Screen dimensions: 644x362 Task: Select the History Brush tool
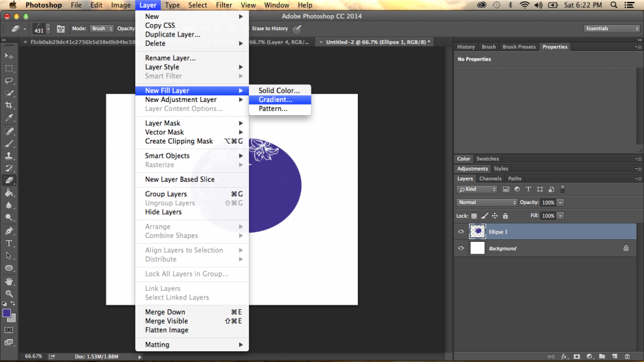[x=9, y=168]
